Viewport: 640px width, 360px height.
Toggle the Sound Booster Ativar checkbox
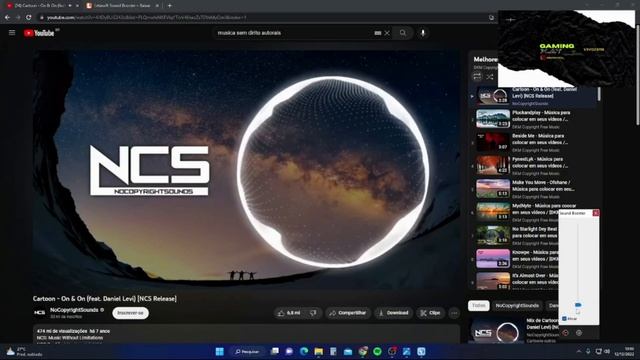click(x=564, y=319)
